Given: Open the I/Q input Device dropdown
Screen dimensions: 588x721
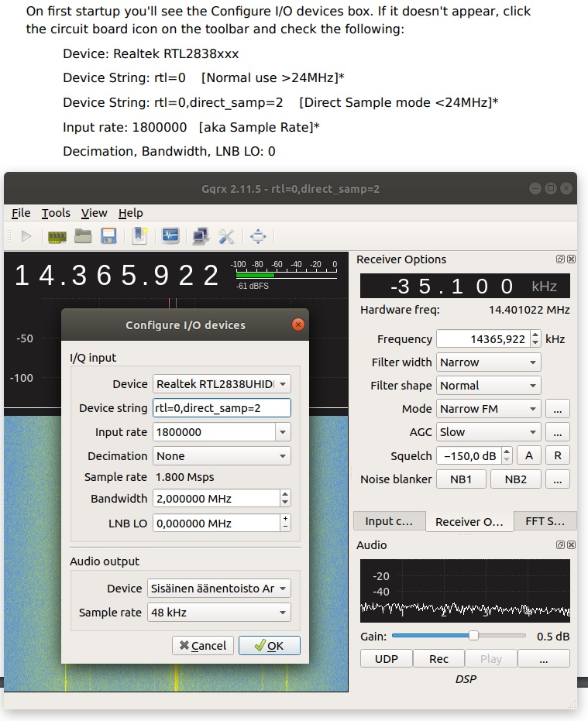Looking at the screenshot, I should [x=222, y=384].
